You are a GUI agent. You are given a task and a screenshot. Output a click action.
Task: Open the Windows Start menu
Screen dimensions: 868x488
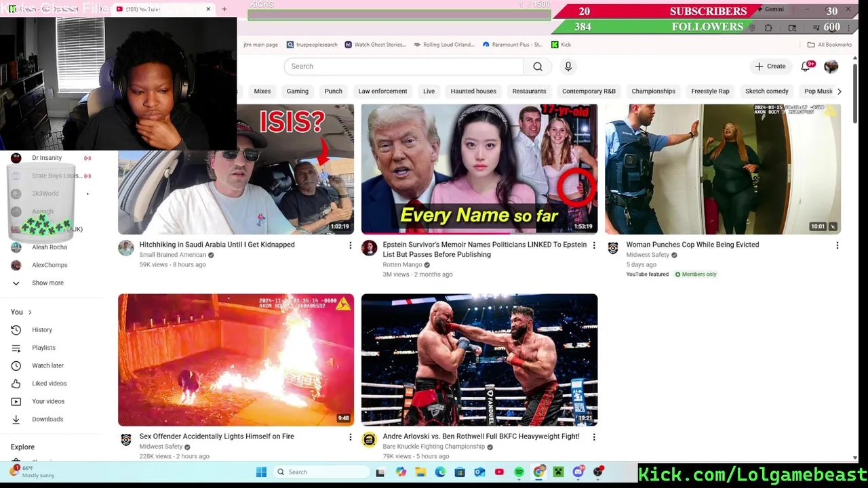coord(261,472)
